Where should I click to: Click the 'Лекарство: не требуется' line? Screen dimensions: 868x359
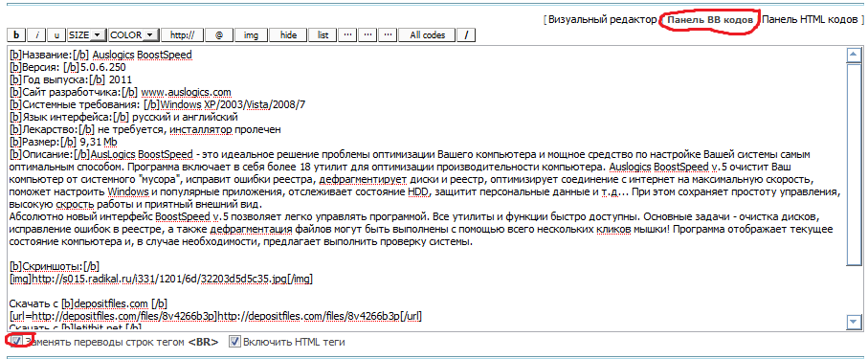145,128
